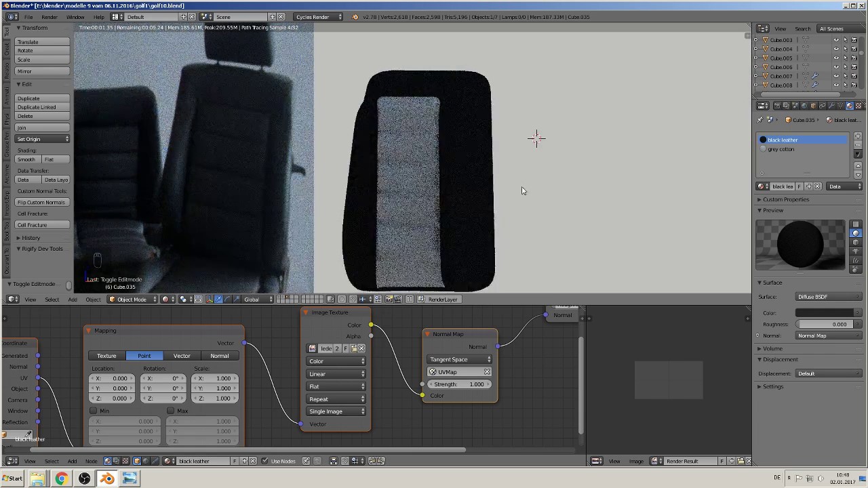Open the Window menu in top bar
This screenshot has width=868, height=488.
[75, 16]
